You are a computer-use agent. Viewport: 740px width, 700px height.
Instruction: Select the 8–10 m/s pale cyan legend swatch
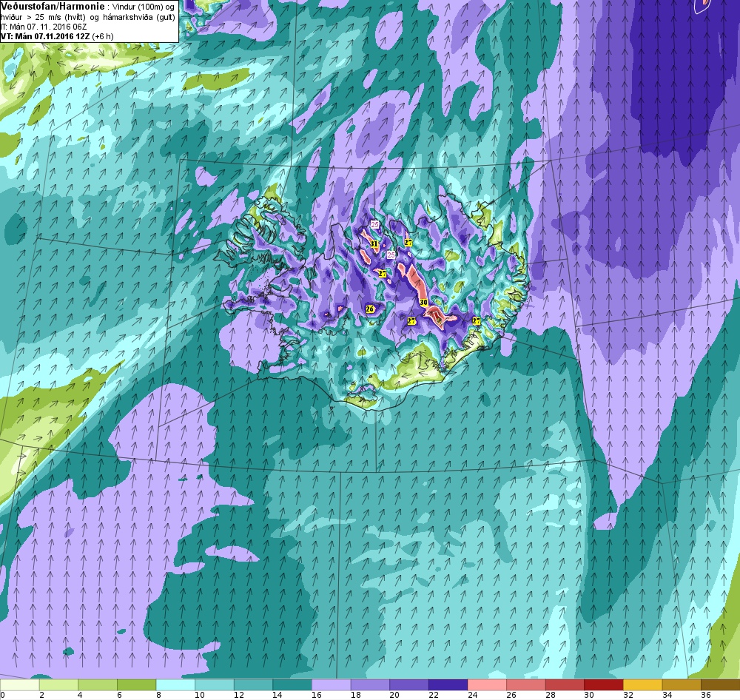point(175,684)
